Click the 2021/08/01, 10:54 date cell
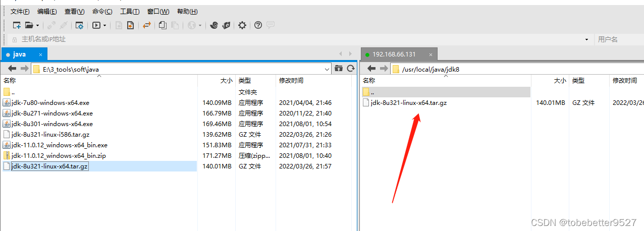The image size is (644, 231). pyautogui.click(x=305, y=124)
